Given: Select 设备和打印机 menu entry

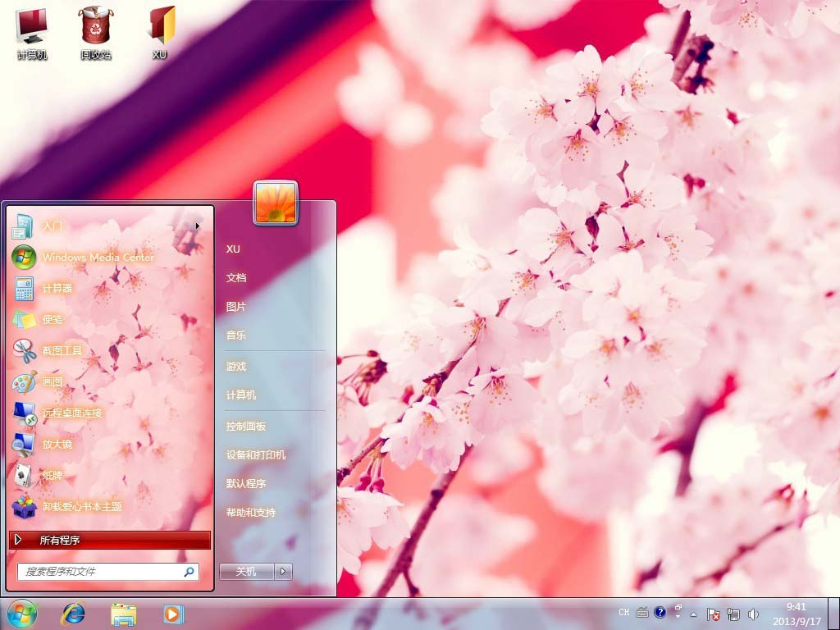Looking at the screenshot, I should point(256,454).
